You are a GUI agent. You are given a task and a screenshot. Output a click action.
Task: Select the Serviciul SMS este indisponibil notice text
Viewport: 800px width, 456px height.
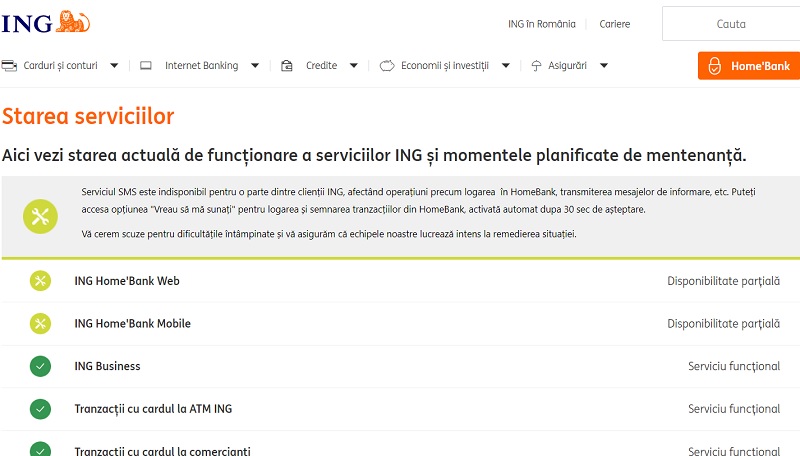[x=418, y=200]
